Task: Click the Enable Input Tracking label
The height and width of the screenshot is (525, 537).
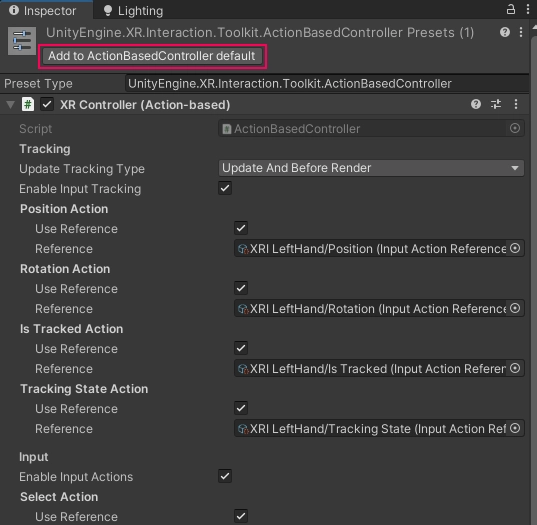Action: 80,189
